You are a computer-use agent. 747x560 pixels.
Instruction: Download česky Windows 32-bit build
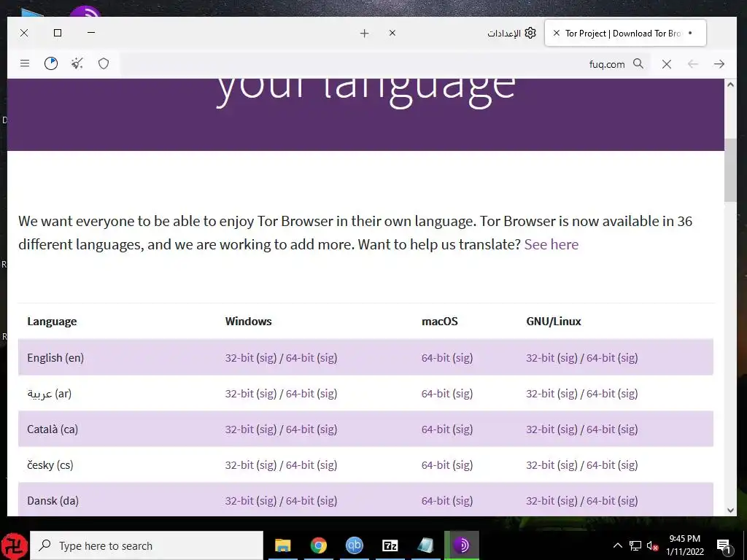click(239, 464)
